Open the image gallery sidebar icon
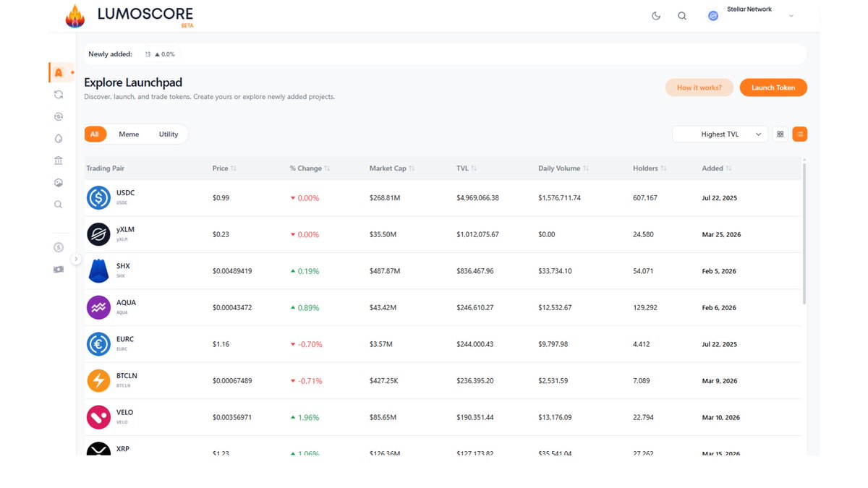Image resolution: width=868 pixels, height=488 pixels. 59,183
